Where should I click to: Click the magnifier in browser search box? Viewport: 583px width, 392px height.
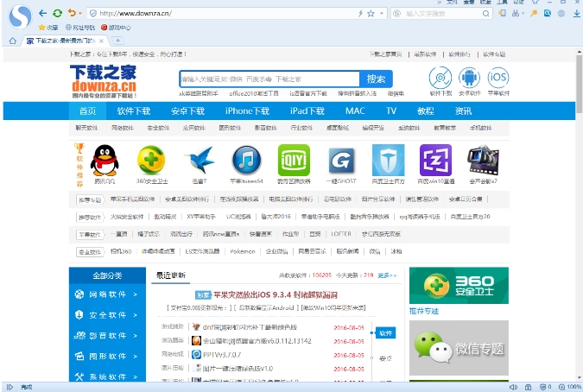(x=485, y=14)
